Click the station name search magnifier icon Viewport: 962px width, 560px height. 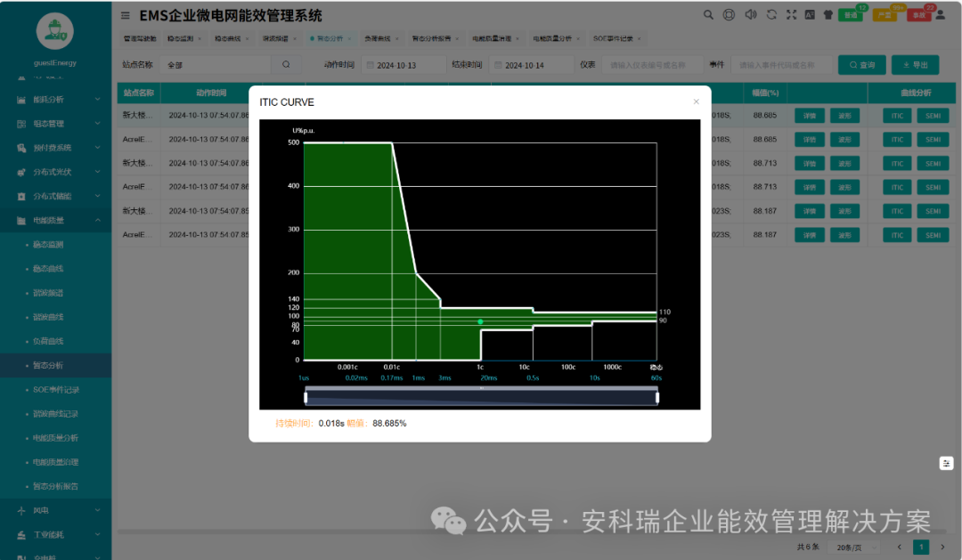[286, 64]
